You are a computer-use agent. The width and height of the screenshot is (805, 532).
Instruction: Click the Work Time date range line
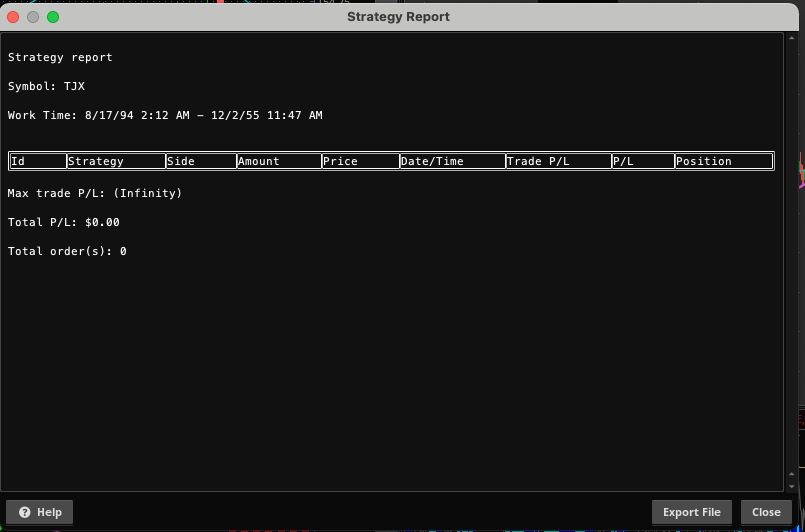click(165, 116)
